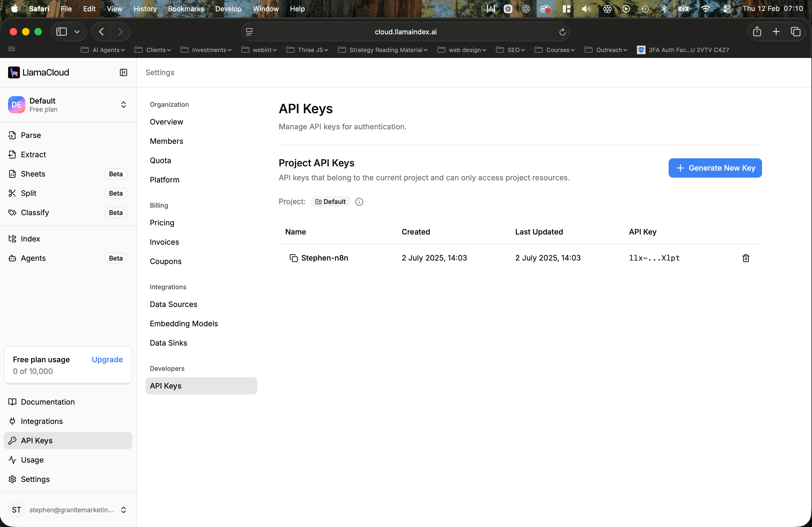The width and height of the screenshot is (812, 527).
Task: Select the Parse tool in the sidebar
Action: (30, 135)
